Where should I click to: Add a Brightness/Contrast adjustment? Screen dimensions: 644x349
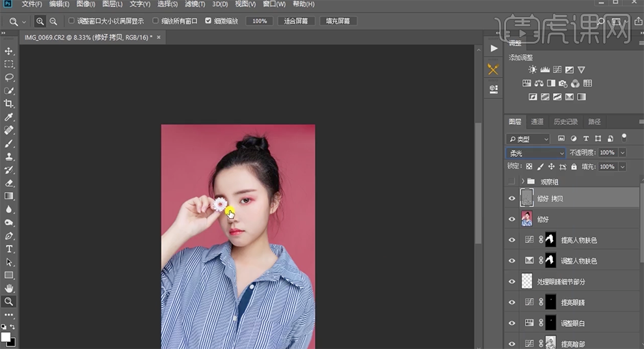tap(533, 70)
